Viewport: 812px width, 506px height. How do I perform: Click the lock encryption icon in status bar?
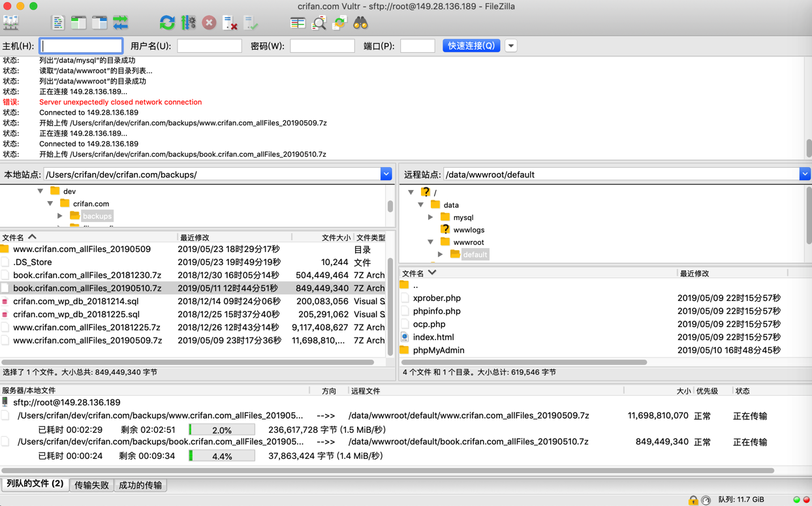[x=693, y=500]
